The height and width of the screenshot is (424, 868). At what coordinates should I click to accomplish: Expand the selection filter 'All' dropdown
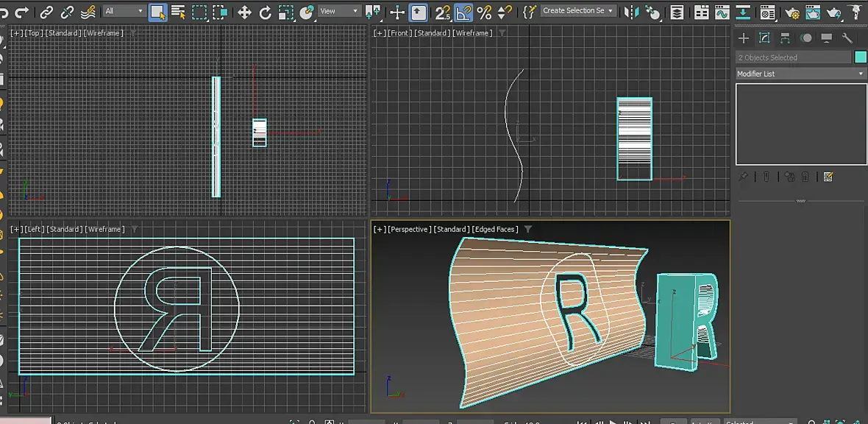click(124, 11)
